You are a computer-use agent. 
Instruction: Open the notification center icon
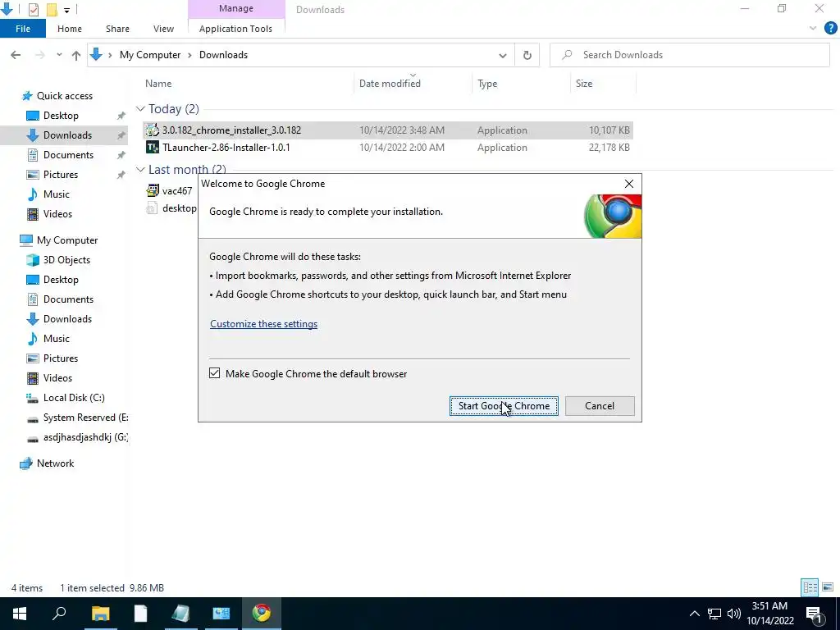point(814,614)
